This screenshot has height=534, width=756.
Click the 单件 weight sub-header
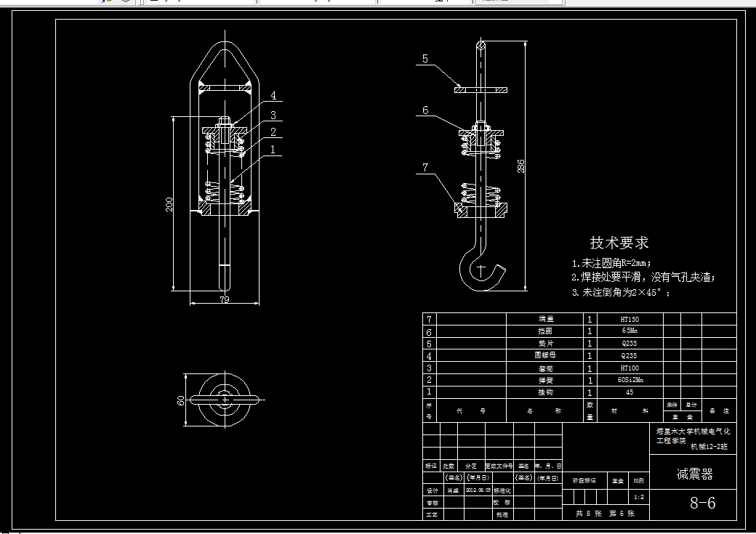(x=672, y=405)
